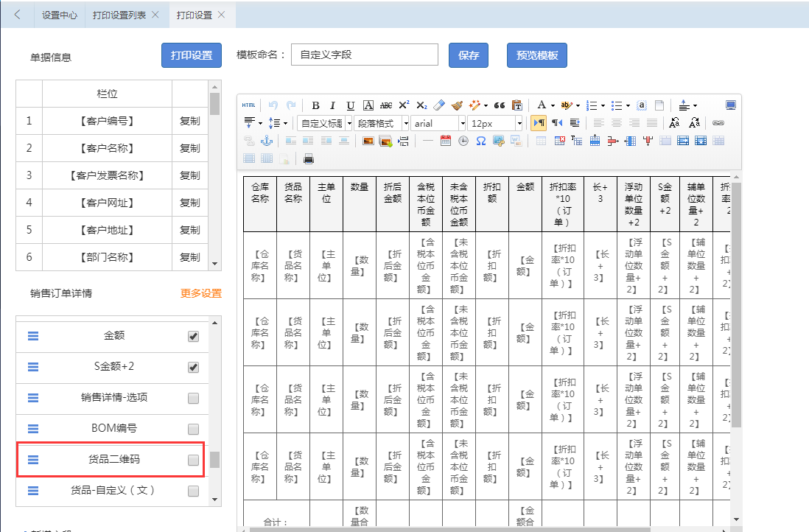The width and height of the screenshot is (809, 532).
Task: Open the 段落格式 dropdown
Action: [x=381, y=123]
